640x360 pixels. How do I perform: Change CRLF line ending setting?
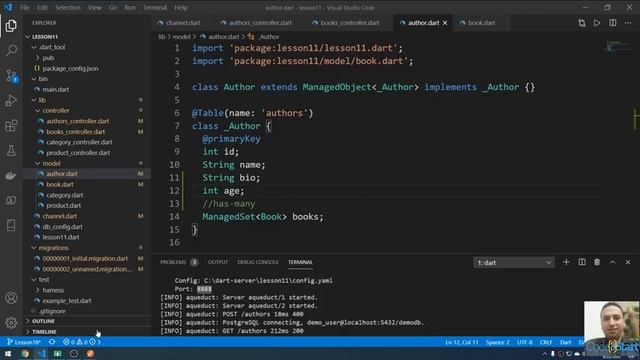point(546,342)
